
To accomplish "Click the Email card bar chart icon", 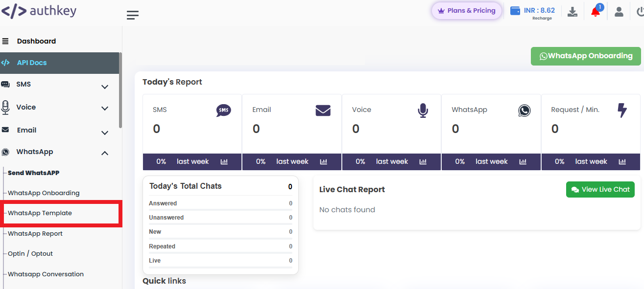I will pyautogui.click(x=324, y=162).
